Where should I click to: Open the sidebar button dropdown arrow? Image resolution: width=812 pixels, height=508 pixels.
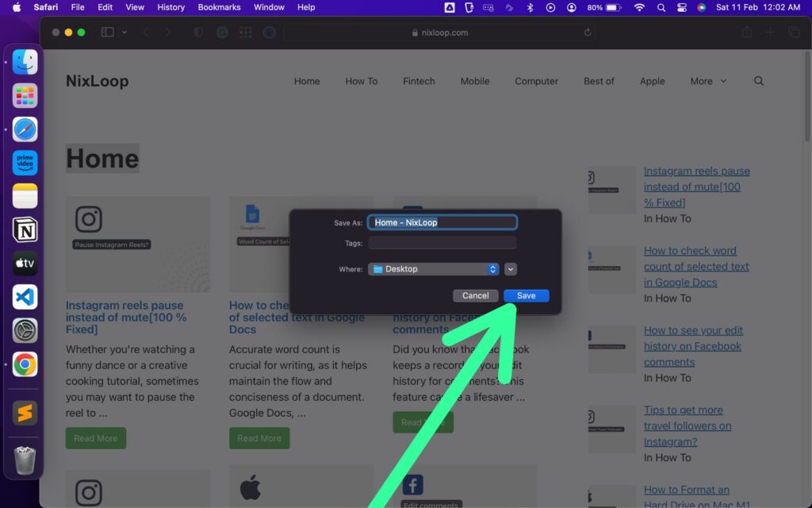[124, 32]
